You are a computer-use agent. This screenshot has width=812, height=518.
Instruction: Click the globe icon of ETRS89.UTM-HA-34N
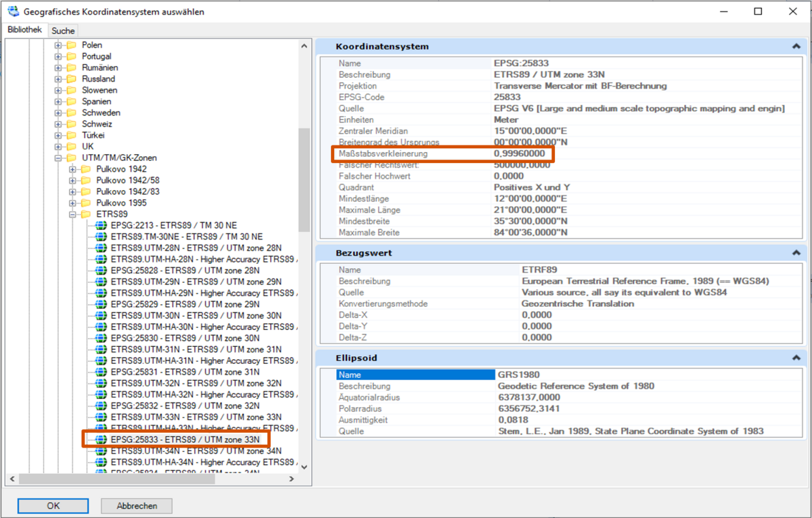[x=101, y=462]
